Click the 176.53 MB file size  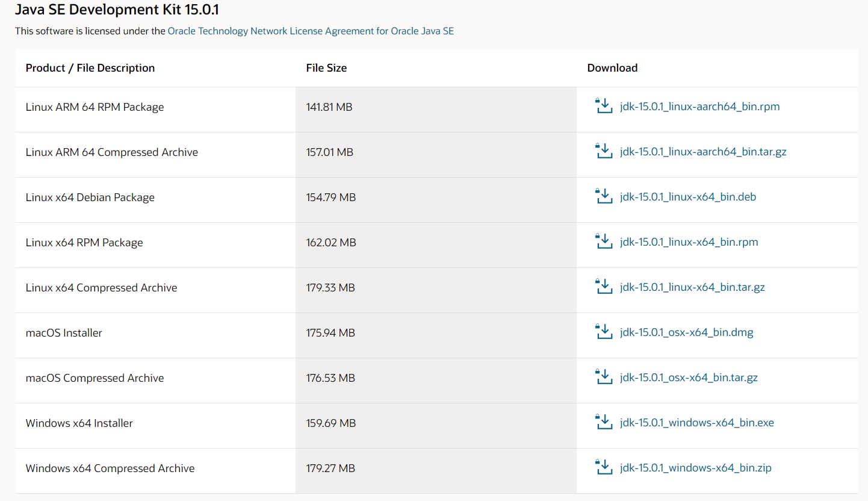coord(330,378)
